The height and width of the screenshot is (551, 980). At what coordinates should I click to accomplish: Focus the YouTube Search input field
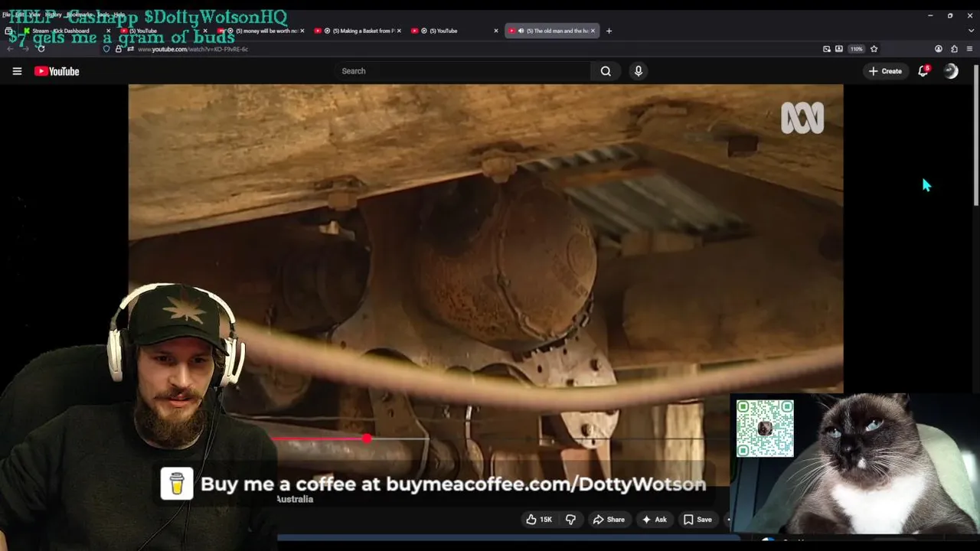pyautogui.click(x=462, y=71)
